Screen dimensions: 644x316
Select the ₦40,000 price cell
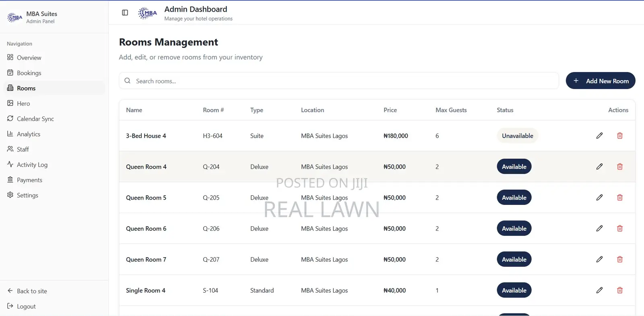point(394,290)
